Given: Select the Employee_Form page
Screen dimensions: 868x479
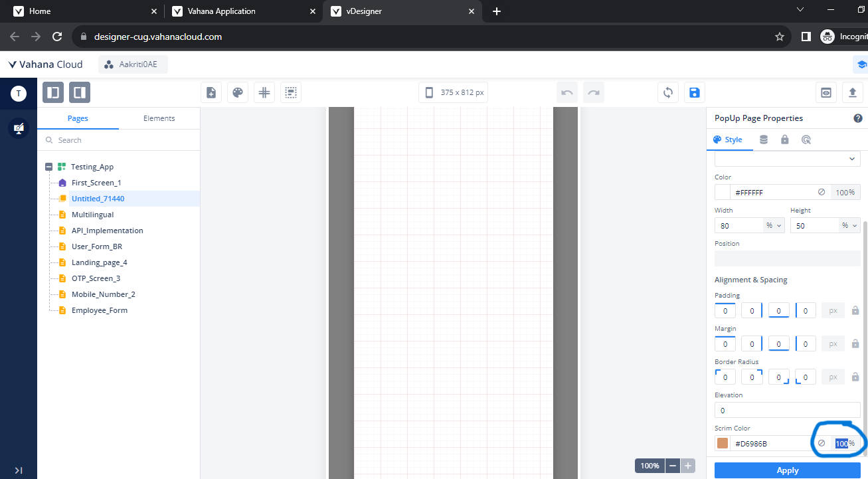Looking at the screenshot, I should [x=99, y=310].
